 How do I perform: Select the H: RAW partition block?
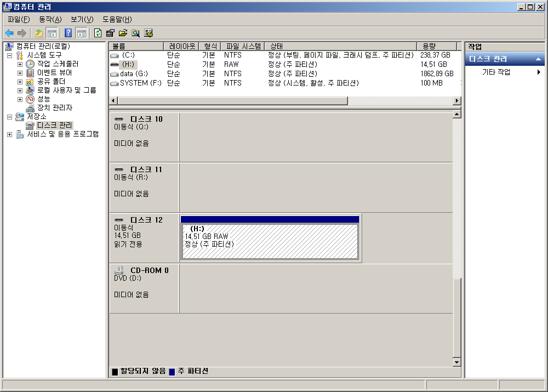click(270, 241)
